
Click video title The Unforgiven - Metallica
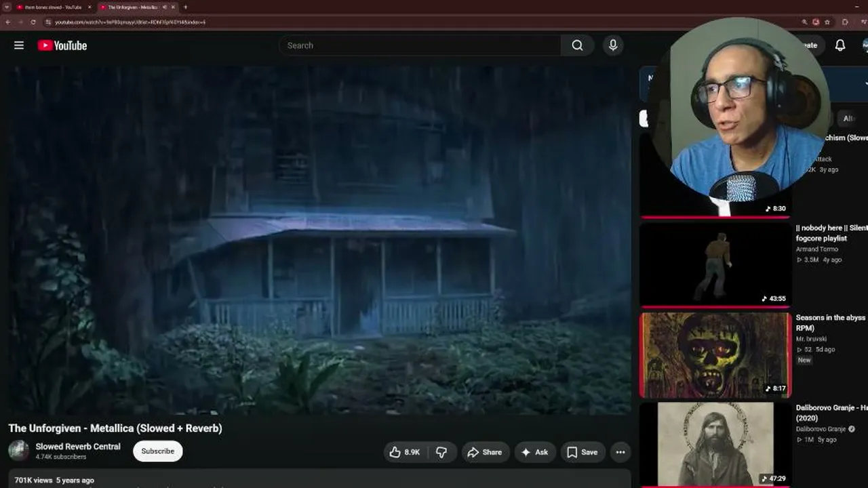click(115, 428)
